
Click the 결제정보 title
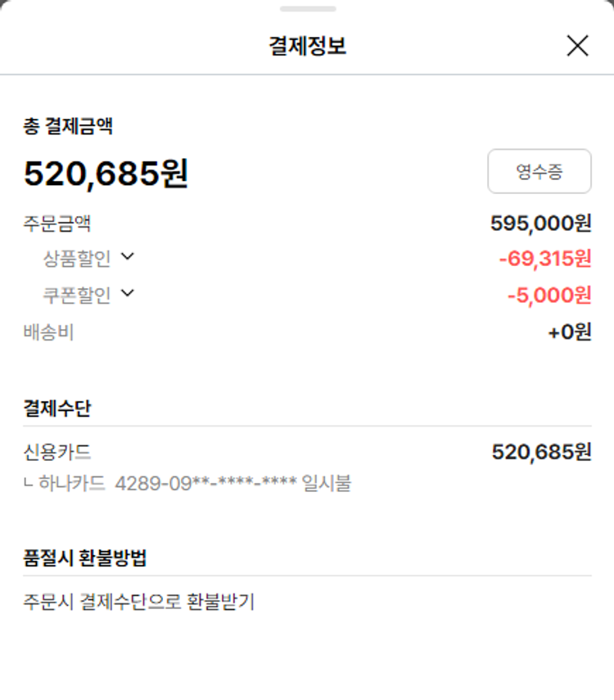tap(307, 46)
